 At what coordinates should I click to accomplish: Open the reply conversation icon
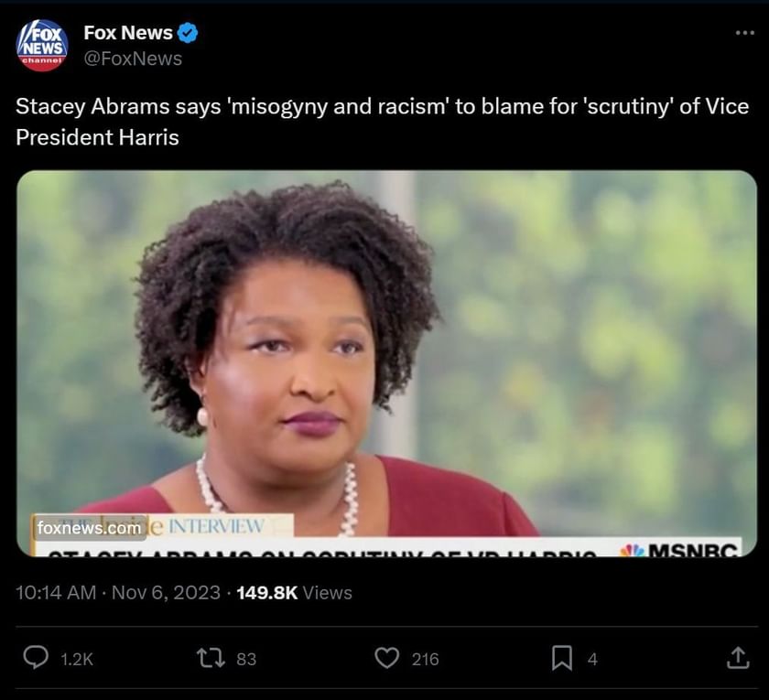(37, 658)
